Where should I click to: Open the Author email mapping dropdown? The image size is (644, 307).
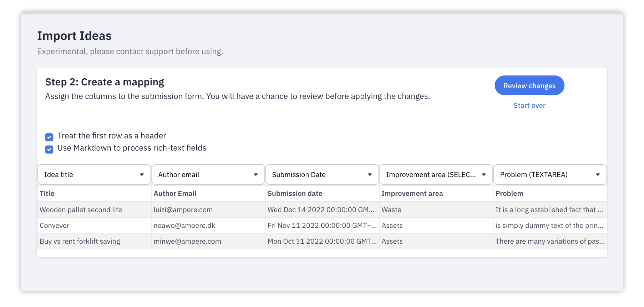point(208,175)
